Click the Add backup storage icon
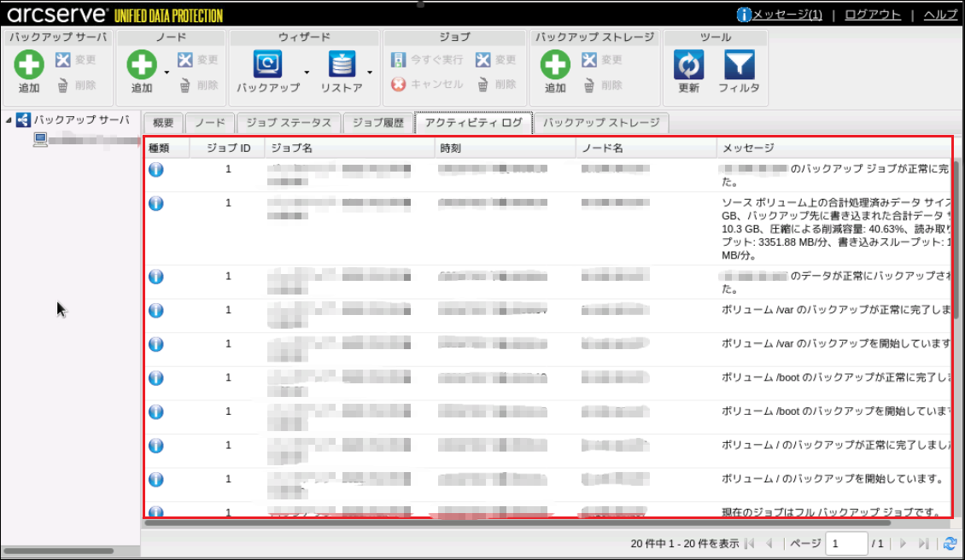The width and height of the screenshot is (965, 560). 555,65
